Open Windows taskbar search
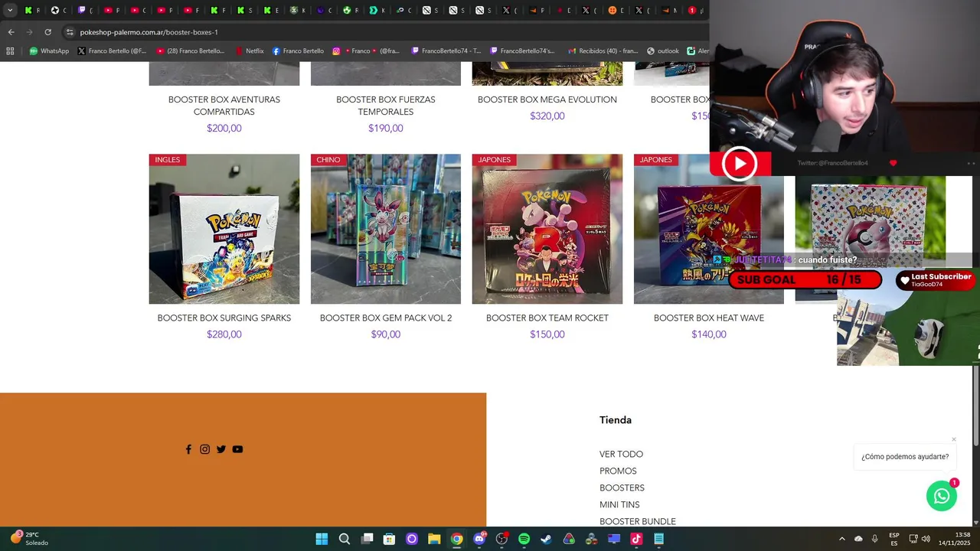Image resolution: width=980 pixels, height=551 pixels. 345,539
